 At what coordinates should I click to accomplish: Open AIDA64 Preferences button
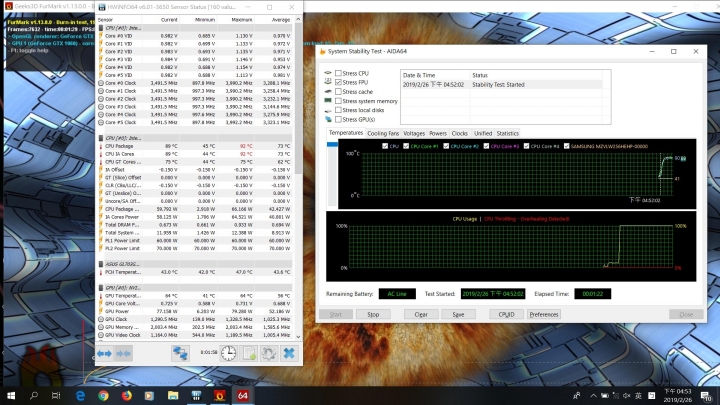pyautogui.click(x=544, y=315)
